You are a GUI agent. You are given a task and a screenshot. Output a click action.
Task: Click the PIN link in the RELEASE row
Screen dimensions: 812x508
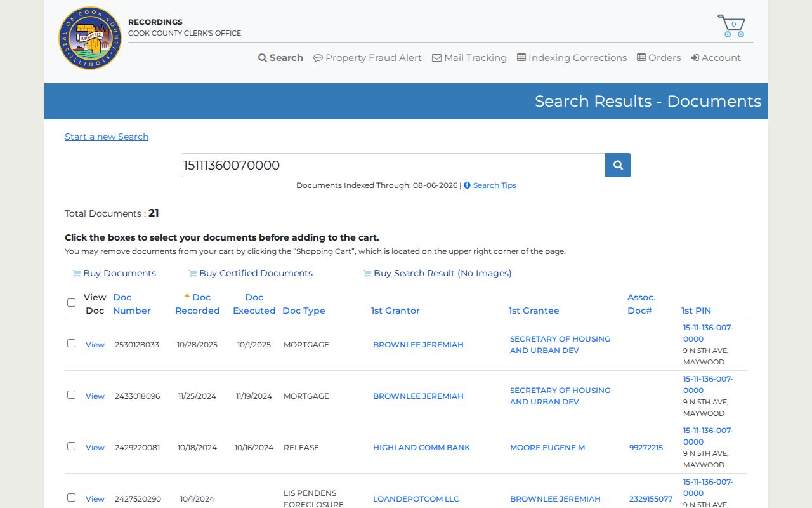[x=708, y=436]
